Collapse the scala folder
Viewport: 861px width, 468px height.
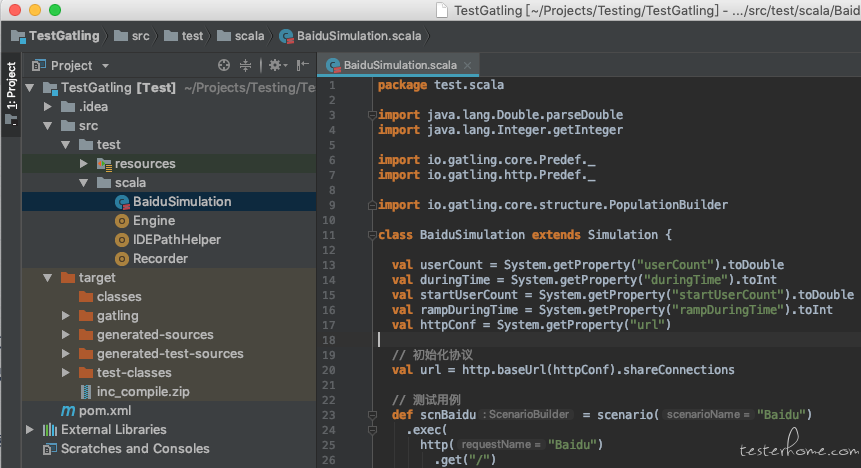pos(83,183)
